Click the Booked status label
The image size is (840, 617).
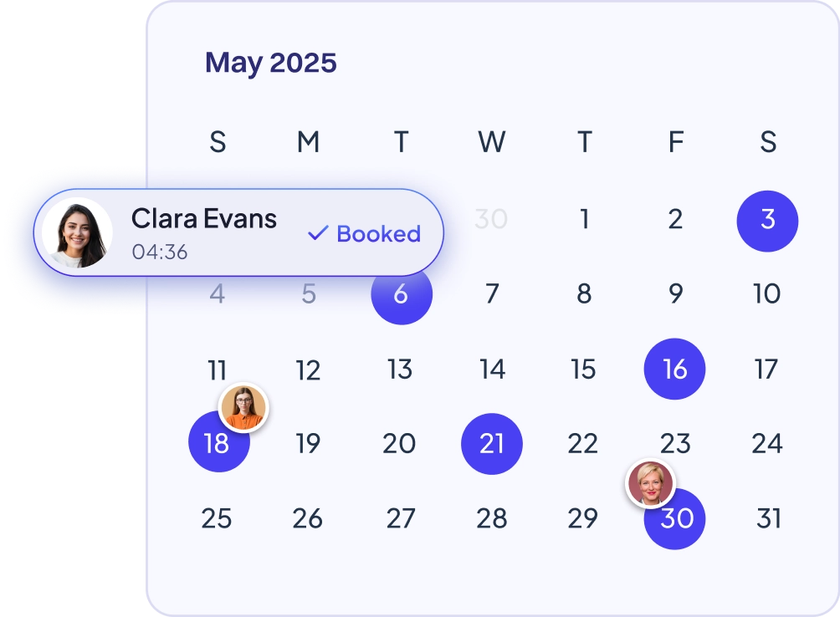[378, 234]
